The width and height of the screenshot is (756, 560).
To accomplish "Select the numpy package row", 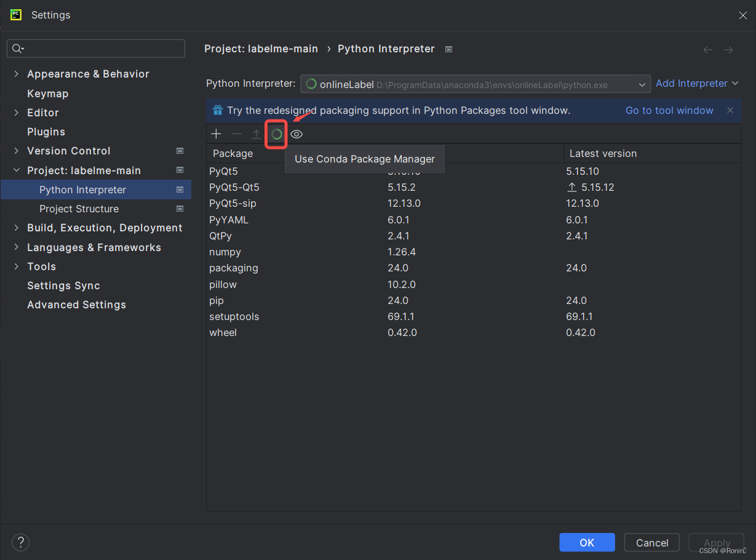I will click(x=474, y=252).
